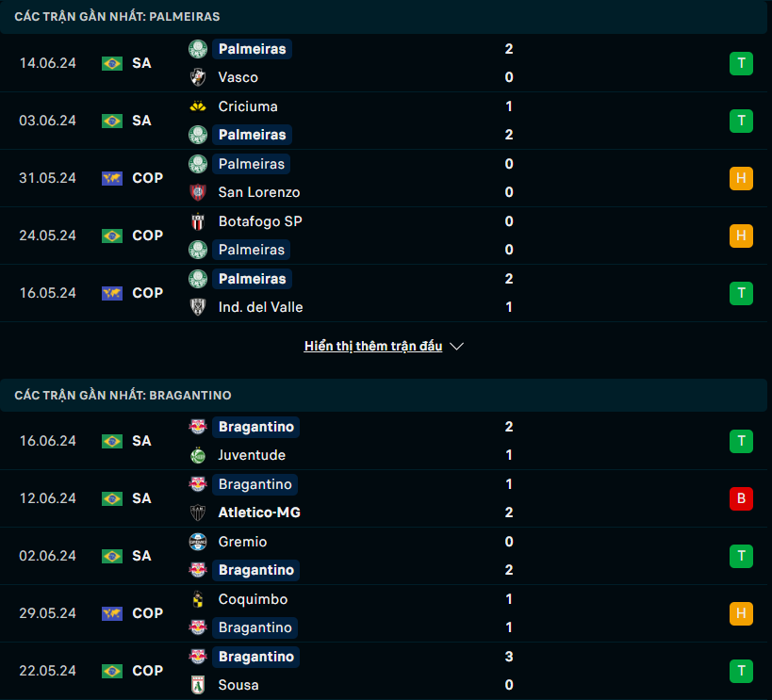772x700 pixels.
Task: Open Criciuma team page
Action: [x=248, y=106]
